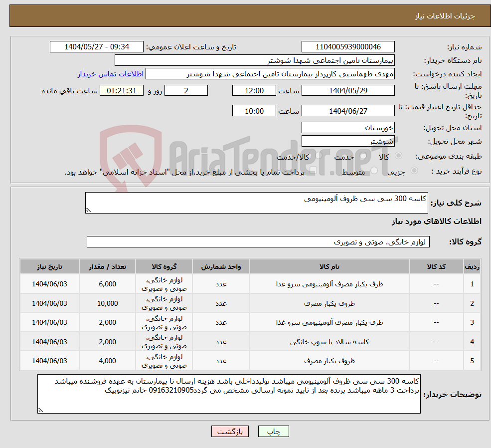Click quantity 6,000 in row 1

[x=107, y=284]
